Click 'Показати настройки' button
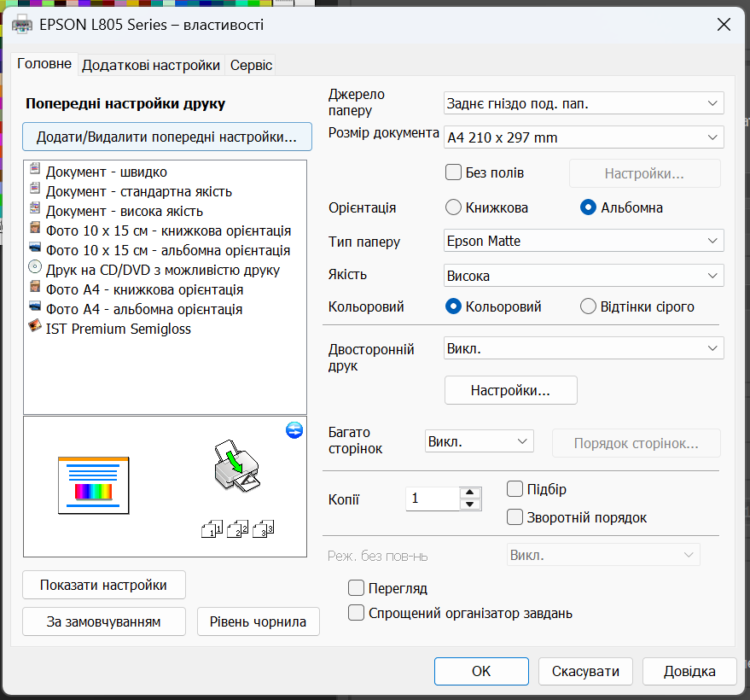 (x=104, y=585)
